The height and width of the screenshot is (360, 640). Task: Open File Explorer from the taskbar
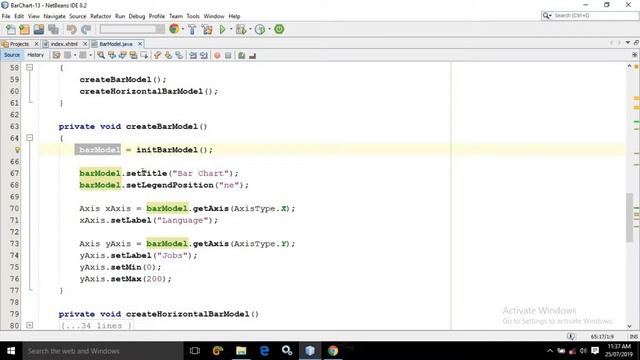click(x=241, y=351)
